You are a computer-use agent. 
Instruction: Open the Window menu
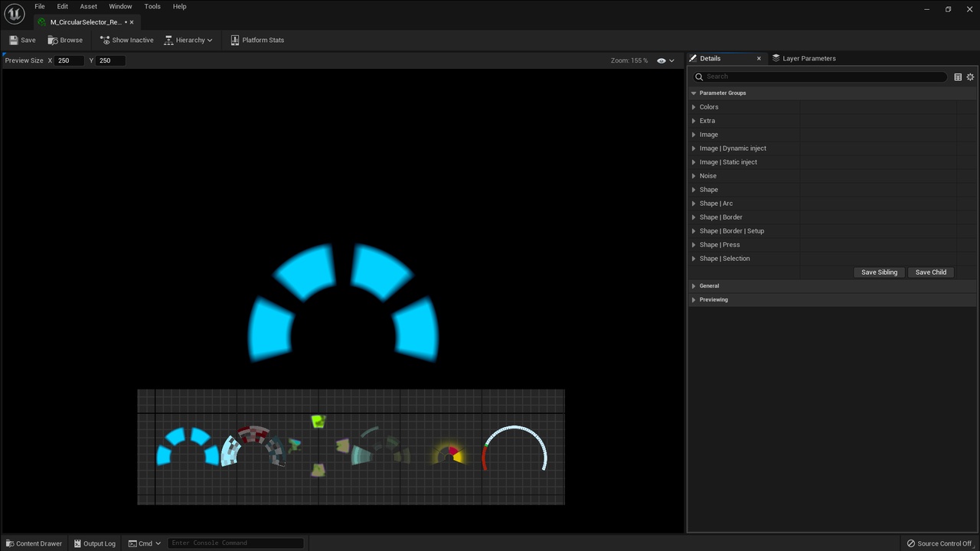tap(120, 6)
